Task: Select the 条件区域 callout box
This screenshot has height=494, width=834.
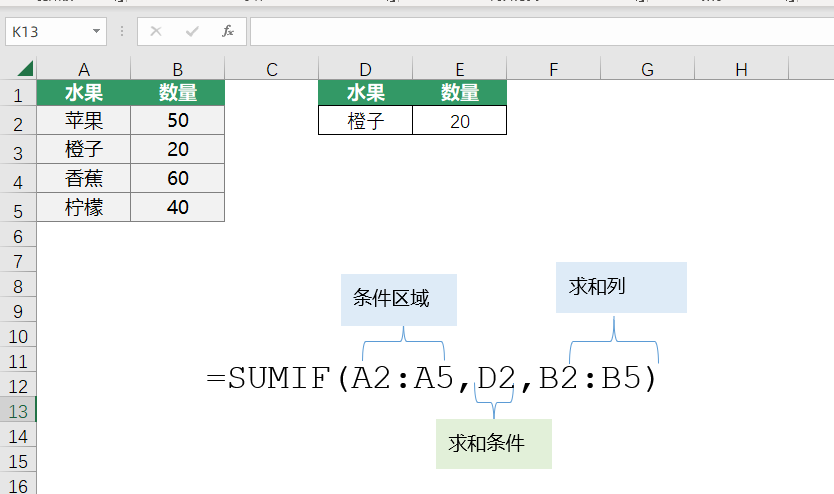Action: pos(399,300)
